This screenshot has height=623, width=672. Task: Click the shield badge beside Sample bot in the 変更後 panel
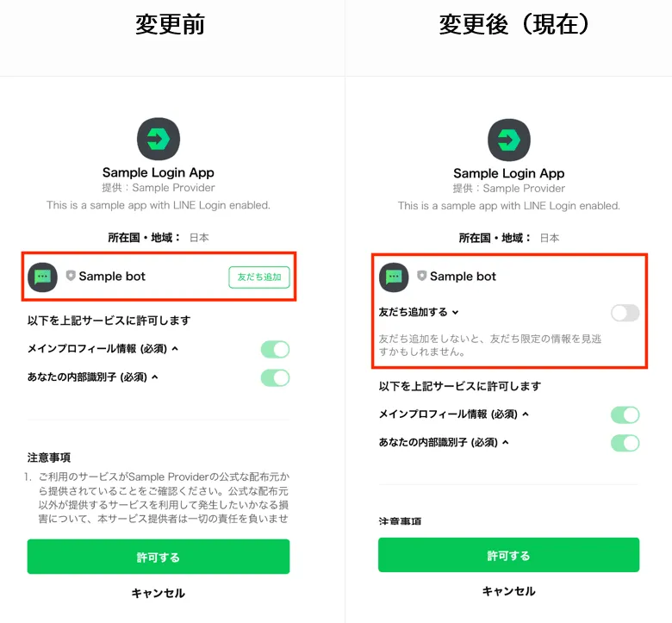click(x=421, y=276)
